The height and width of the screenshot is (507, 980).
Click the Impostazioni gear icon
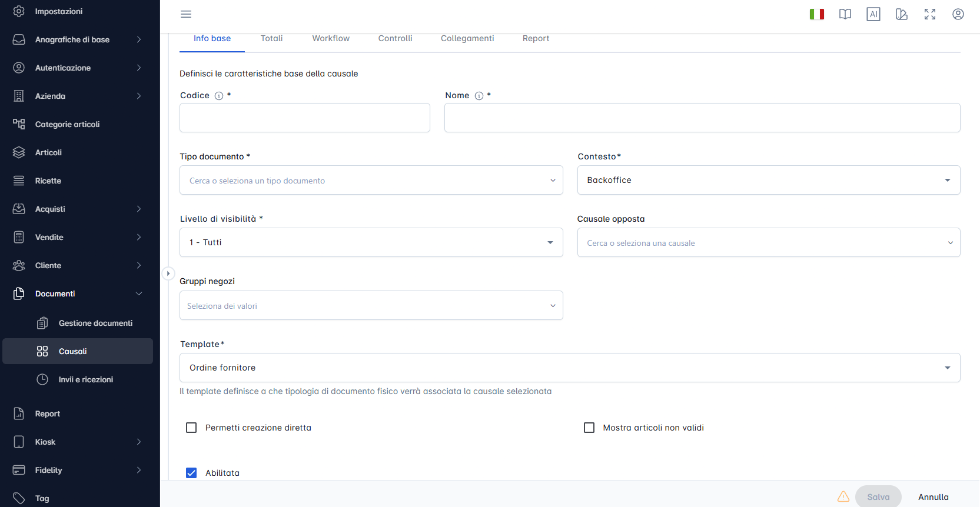click(x=19, y=11)
